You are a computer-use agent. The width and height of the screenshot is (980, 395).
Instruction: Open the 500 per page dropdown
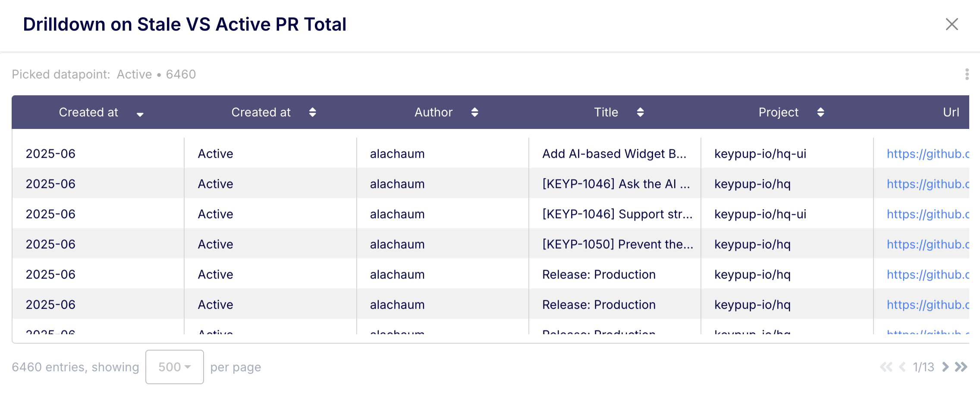(x=174, y=367)
